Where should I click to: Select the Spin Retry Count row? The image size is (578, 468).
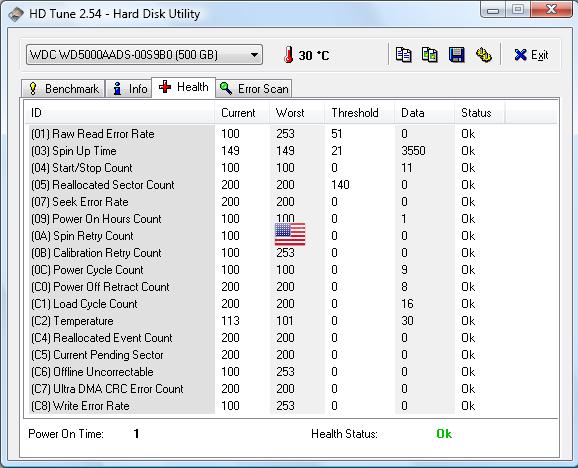point(291,236)
